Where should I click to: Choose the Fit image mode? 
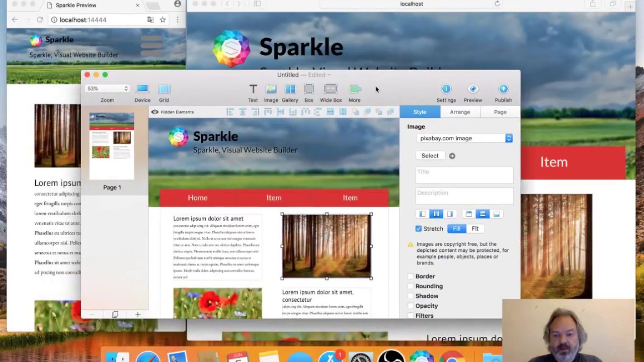(475, 229)
